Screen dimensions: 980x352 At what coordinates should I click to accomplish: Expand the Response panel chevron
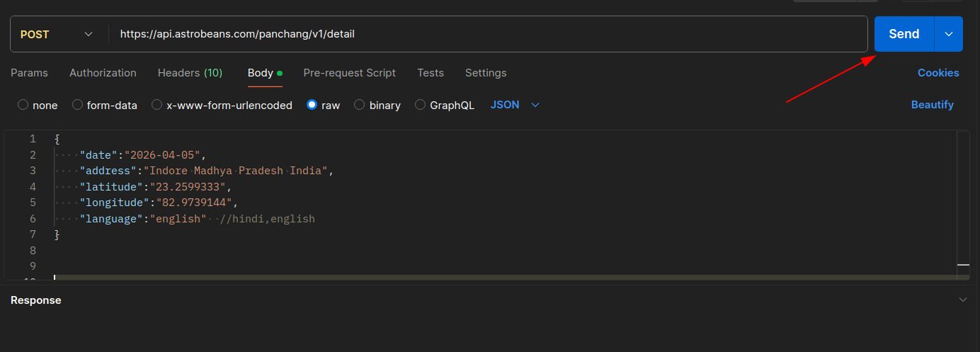coord(962,300)
